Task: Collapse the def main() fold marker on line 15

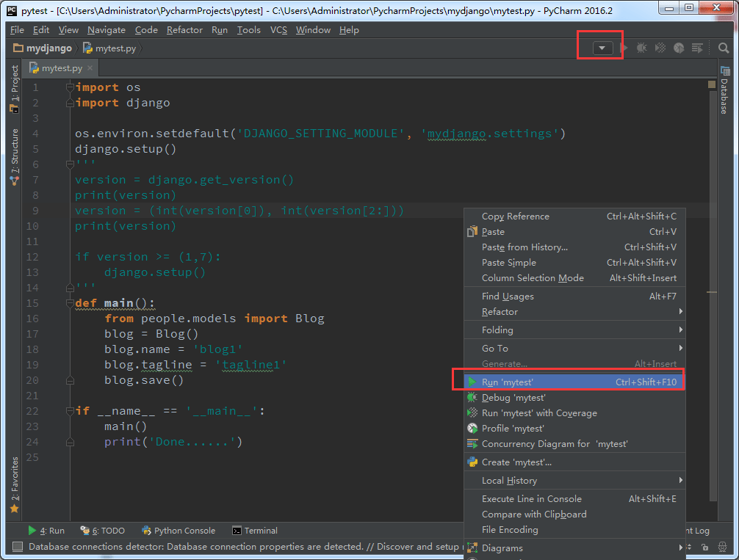Action: coord(71,303)
